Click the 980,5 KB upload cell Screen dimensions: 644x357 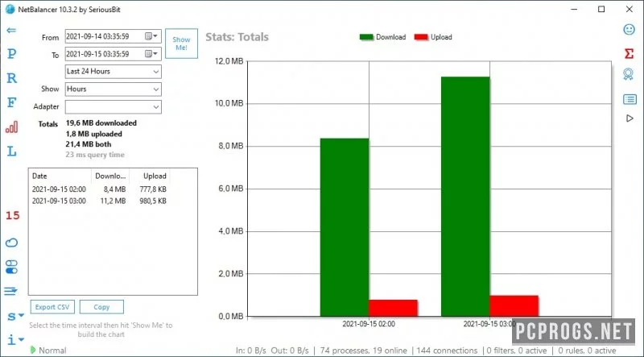coord(153,201)
